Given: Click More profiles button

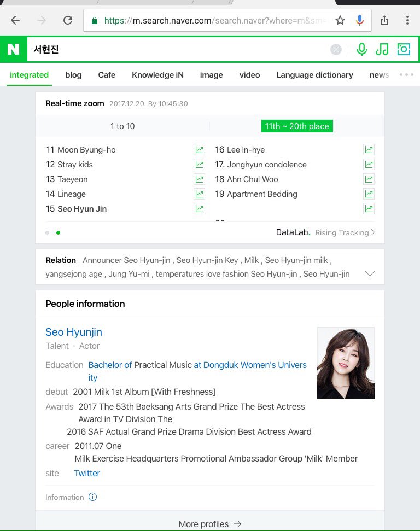Looking at the screenshot, I should click(210, 524).
